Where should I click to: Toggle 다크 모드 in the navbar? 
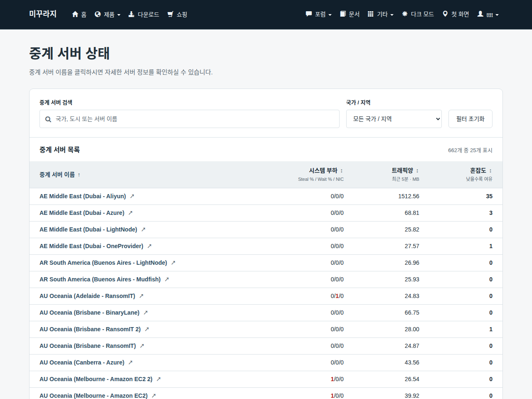(418, 14)
